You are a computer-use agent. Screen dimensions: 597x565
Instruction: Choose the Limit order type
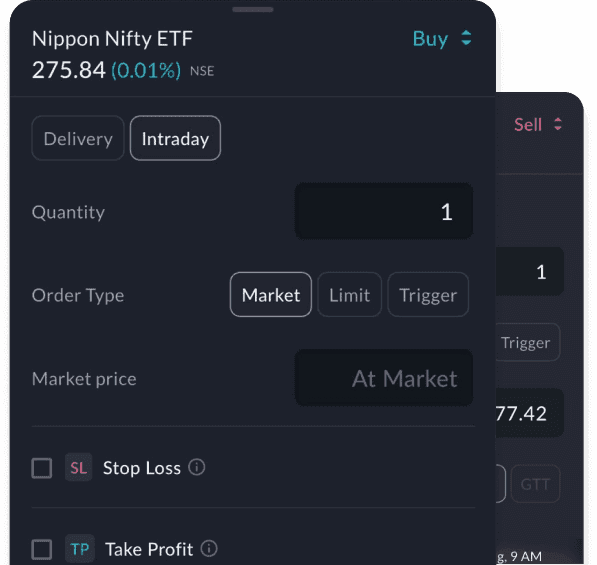click(x=350, y=295)
